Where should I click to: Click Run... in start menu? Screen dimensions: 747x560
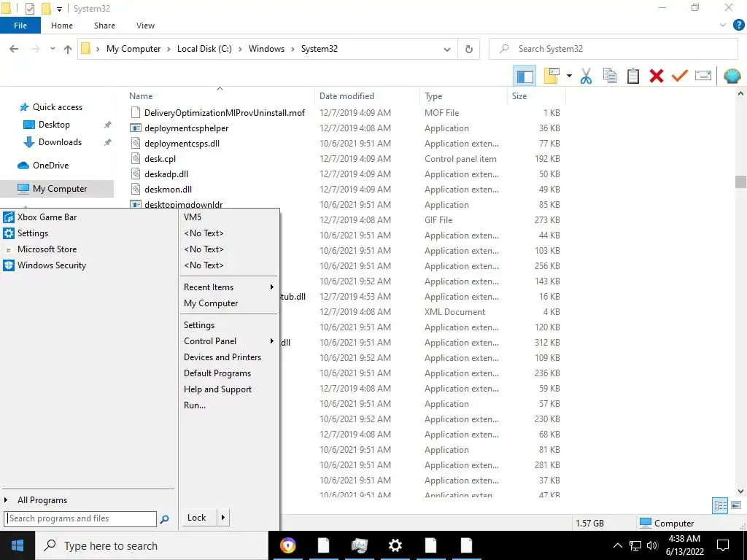(x=195, y=405)
